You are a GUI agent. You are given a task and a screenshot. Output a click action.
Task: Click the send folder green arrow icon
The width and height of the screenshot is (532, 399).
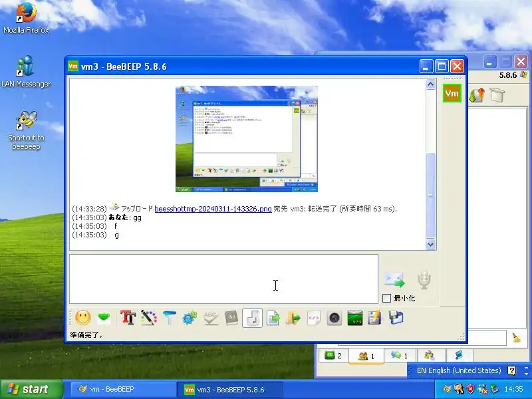point(293,318)
